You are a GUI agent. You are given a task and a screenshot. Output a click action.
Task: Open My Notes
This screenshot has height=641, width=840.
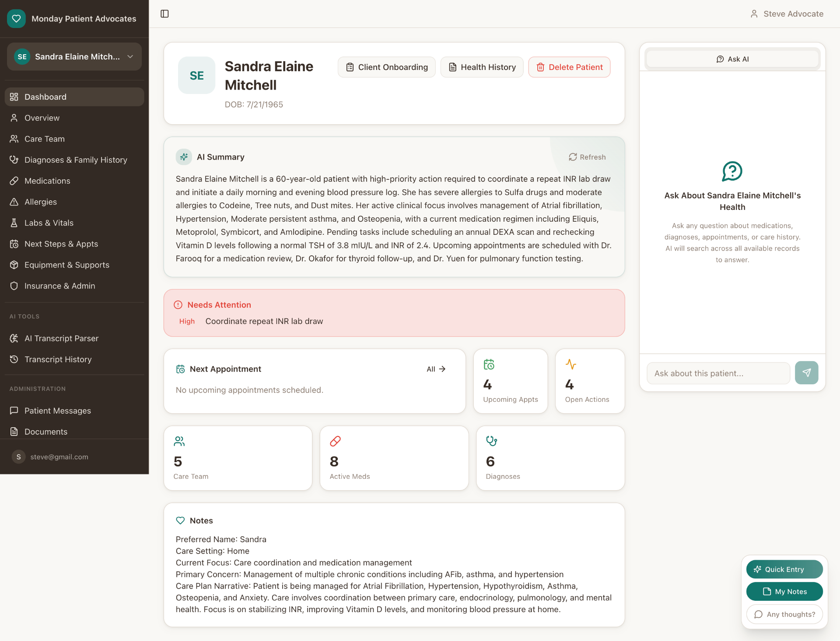point(784,592)
